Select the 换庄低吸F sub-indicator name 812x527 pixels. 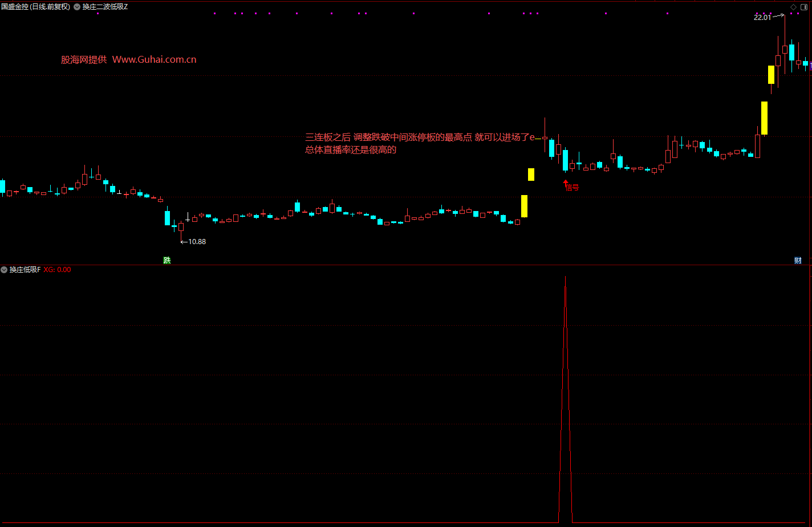coord(25,270)
